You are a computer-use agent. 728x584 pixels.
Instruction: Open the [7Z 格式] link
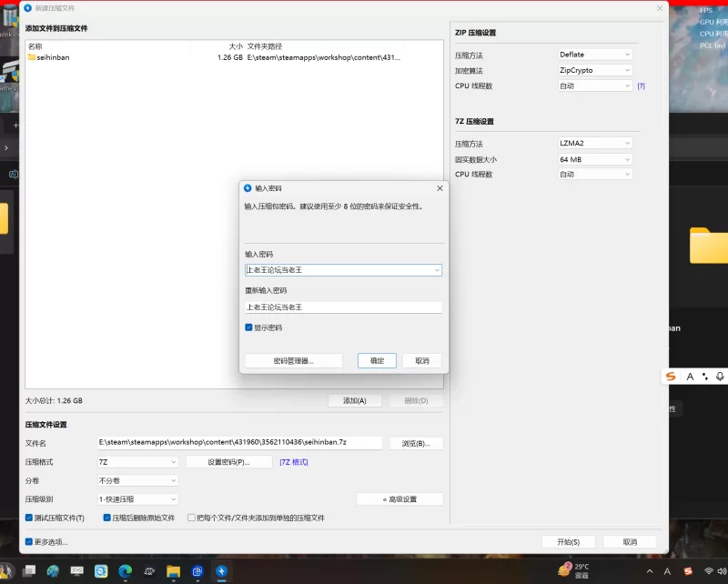(x=294, y=462)
